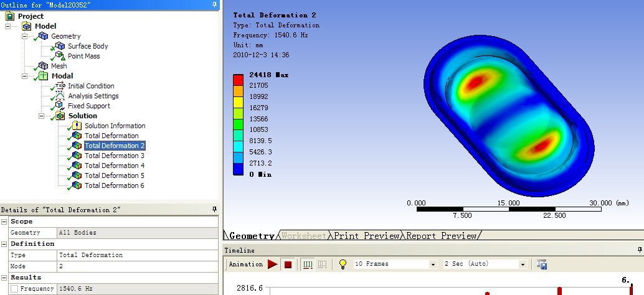
Task: Click the light bulb icon in Timeline toolbar
Action: (343, 265)
